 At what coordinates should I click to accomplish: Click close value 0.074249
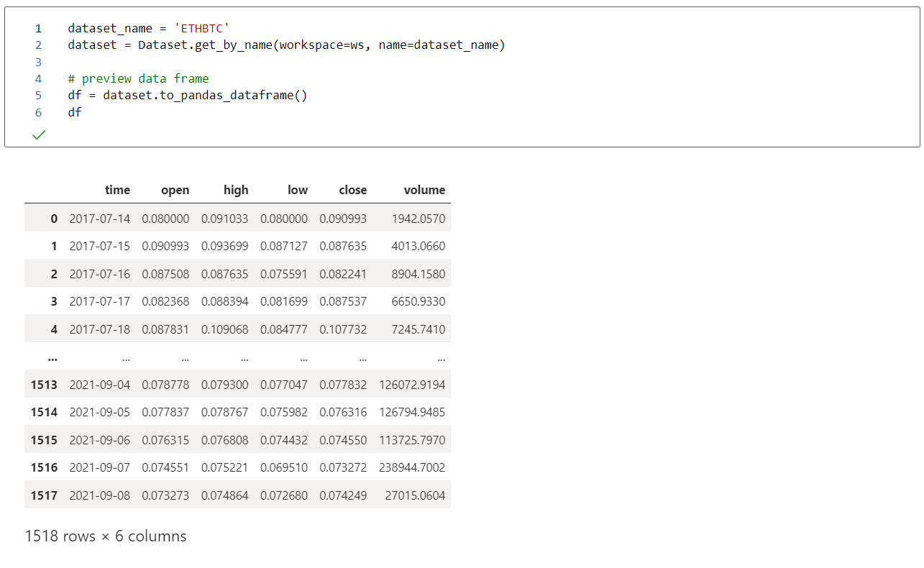coord(343,495)
